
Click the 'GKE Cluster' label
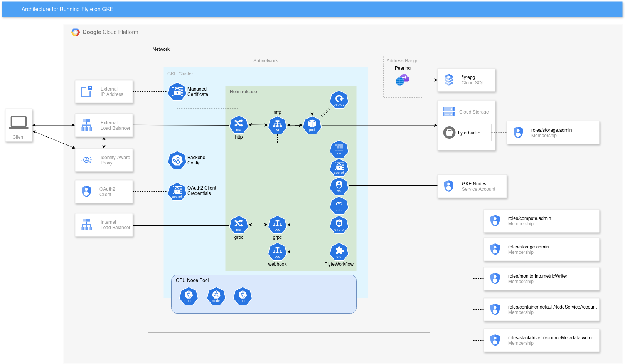pyautogui.click(x=180, y=74)
